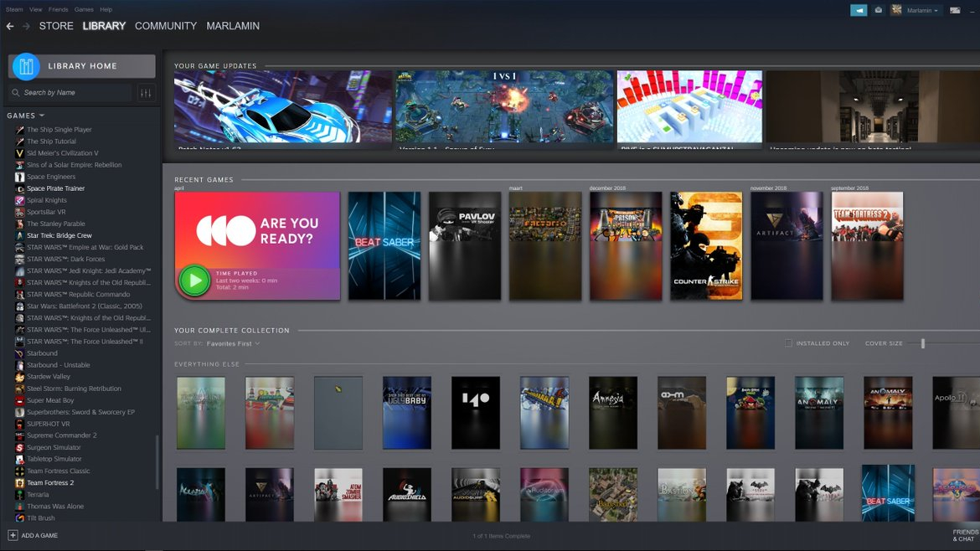Select 'Star Trek: Bridge Crew' in games list
The height and width of the screenshot is (551, 980).
point(59,235)
